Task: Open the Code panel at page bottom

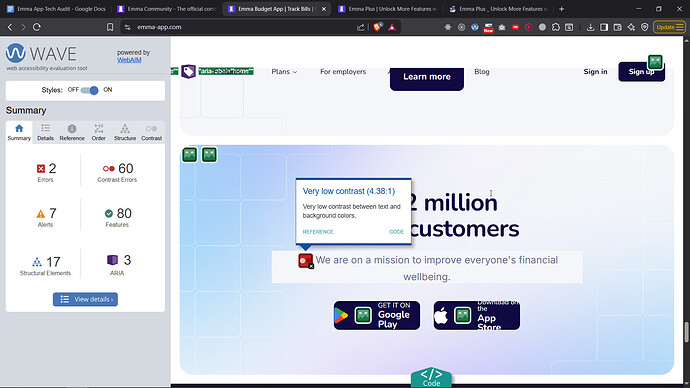Action: point(431,377)
